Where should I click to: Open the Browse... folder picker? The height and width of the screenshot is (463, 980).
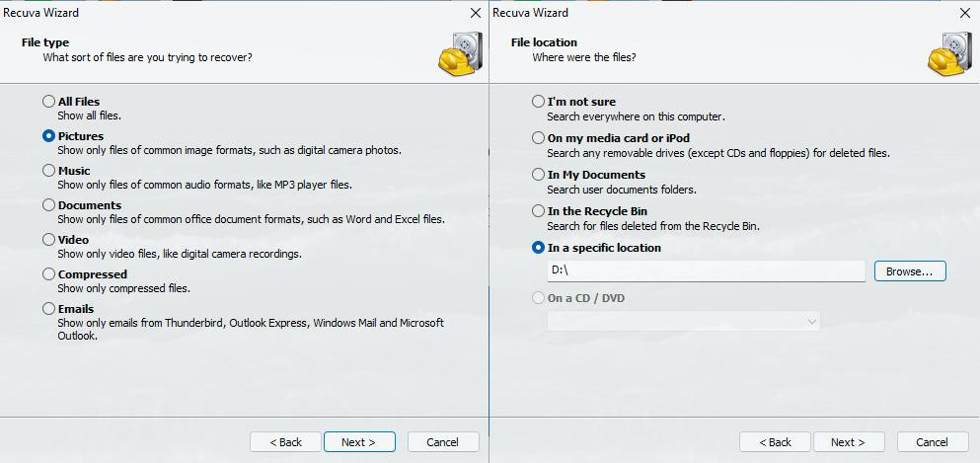point(909,271)
